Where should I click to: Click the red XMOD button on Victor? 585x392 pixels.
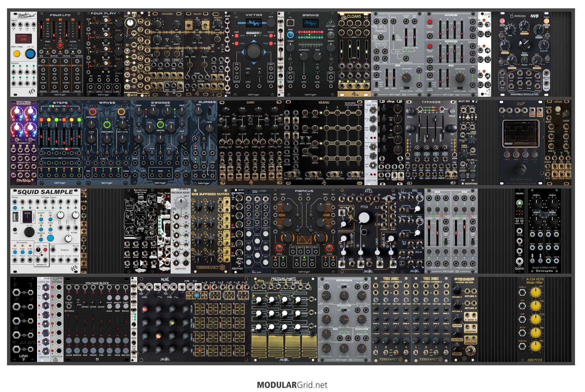(x=236, y=36)
